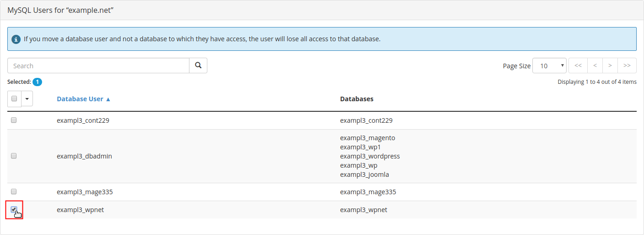
Task: Uncheck the exampl3_wpnet user checkbox
Action: 14,209
